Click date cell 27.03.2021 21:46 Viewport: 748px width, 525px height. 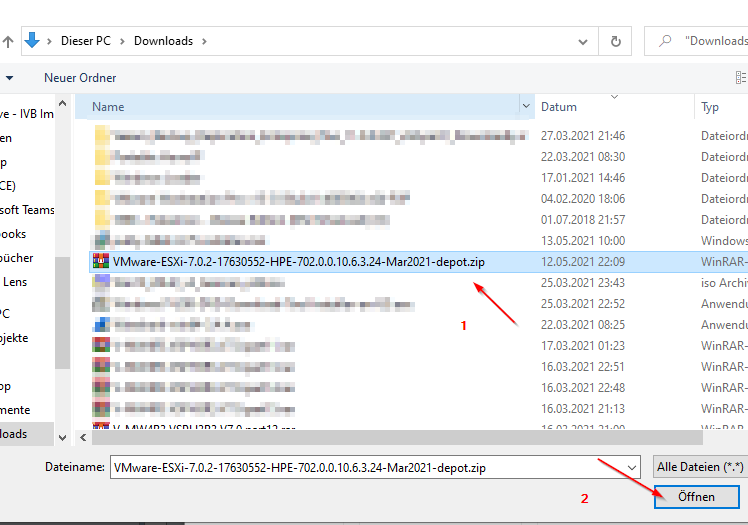tap(582, 136)
